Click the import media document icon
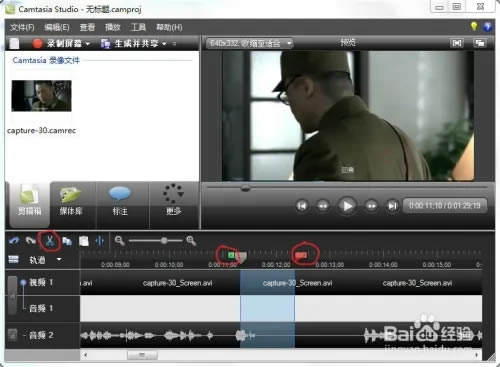500x367 pixels. tap(14, 43)
